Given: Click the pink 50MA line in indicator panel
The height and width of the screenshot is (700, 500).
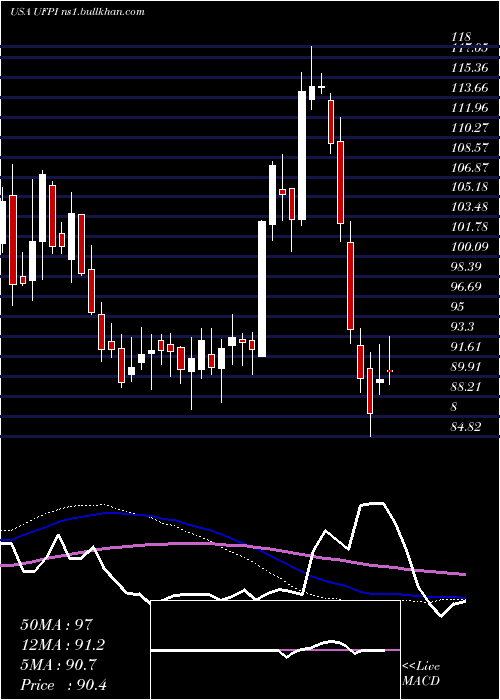Looking at the screenshot, I should click(x=232, y=544).
